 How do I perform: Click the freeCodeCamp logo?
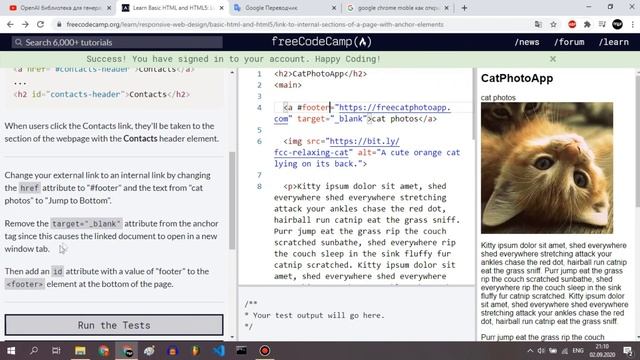click(321, 42)
